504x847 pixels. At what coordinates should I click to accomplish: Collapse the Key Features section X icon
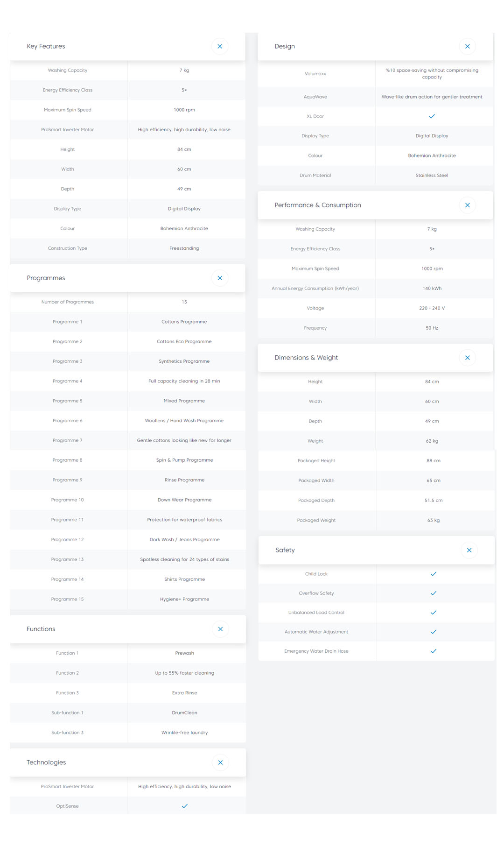pos(220,46)
